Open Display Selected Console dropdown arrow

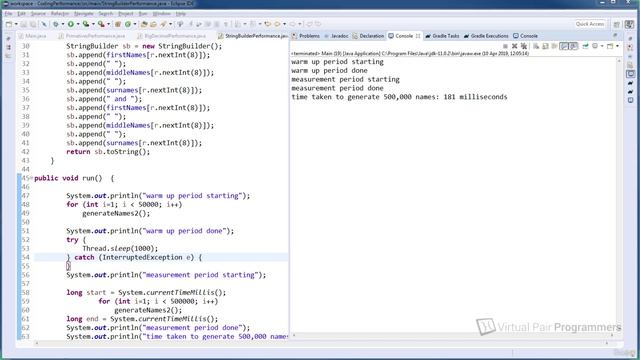602,46
